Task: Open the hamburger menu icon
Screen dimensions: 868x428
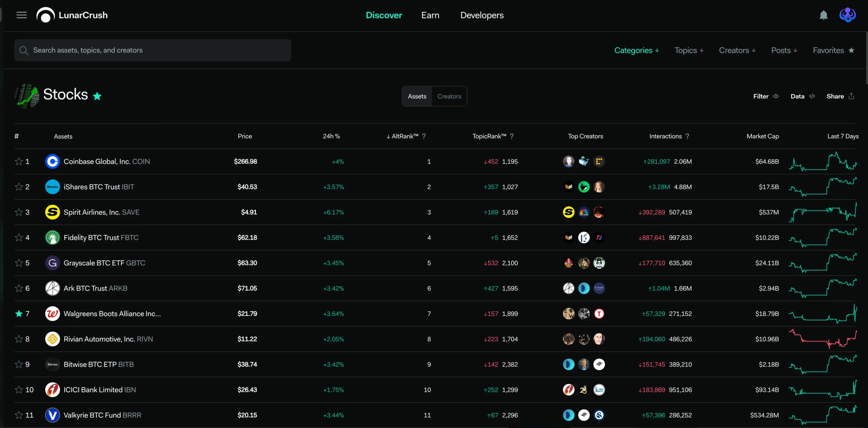Action: [x=22, y=15]
